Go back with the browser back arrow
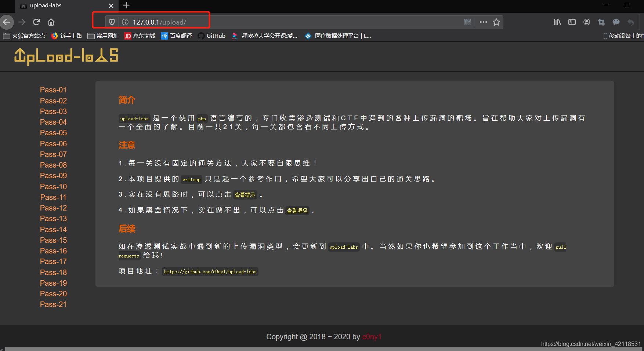The height and width of the screenshot is (351, 644). (7, 22)
